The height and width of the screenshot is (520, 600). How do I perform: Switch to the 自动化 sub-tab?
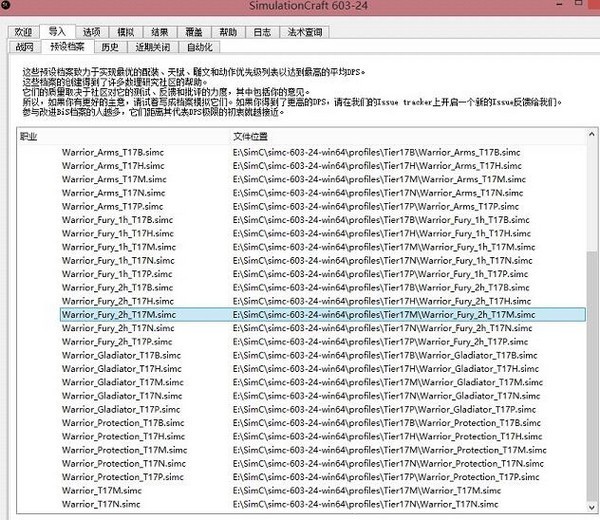point(200,47)
